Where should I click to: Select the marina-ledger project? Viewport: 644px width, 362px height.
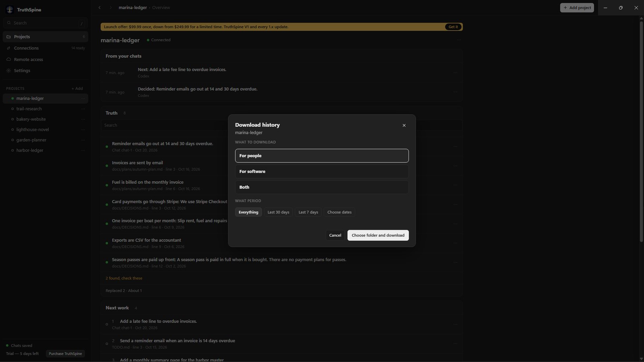point(45,98)
